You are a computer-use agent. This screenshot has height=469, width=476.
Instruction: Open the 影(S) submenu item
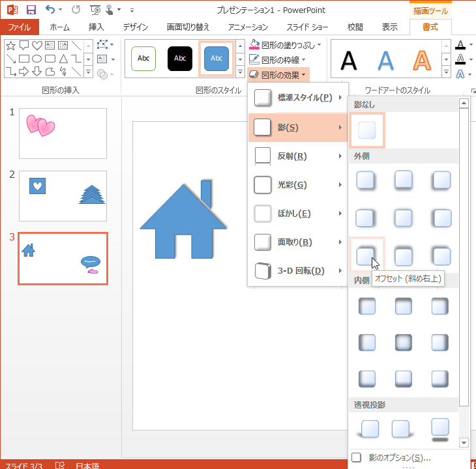coord(298,127)
